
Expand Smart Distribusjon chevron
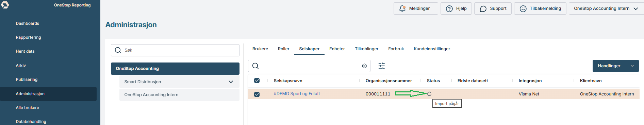point(231,82)
